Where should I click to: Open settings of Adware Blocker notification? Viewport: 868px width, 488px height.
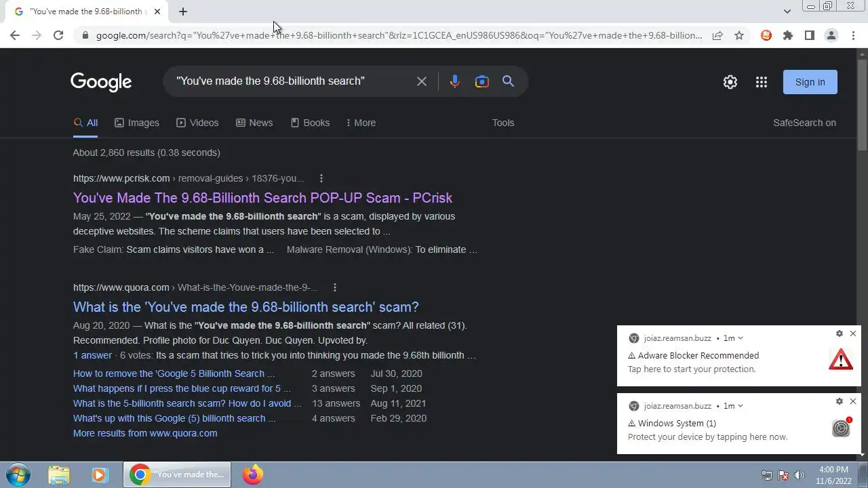(x=840, y=333)
